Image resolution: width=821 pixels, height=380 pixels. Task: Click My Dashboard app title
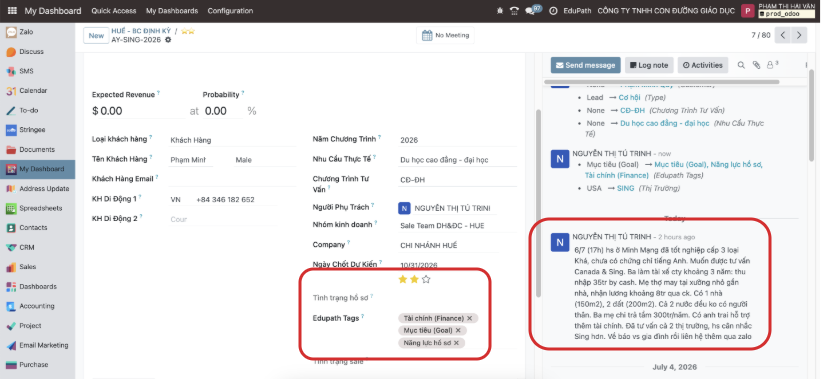(x=53, y=10)
